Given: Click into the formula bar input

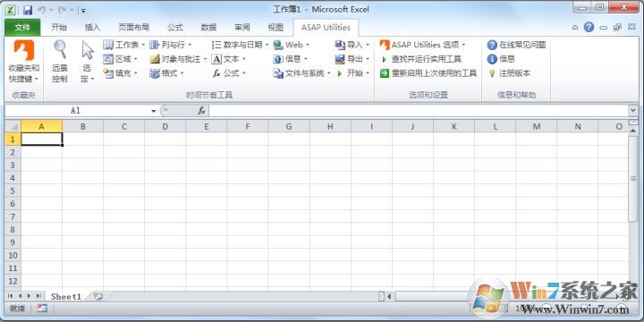Looking at the screenshot, I should pyautogui.click(x=419, y=111).
